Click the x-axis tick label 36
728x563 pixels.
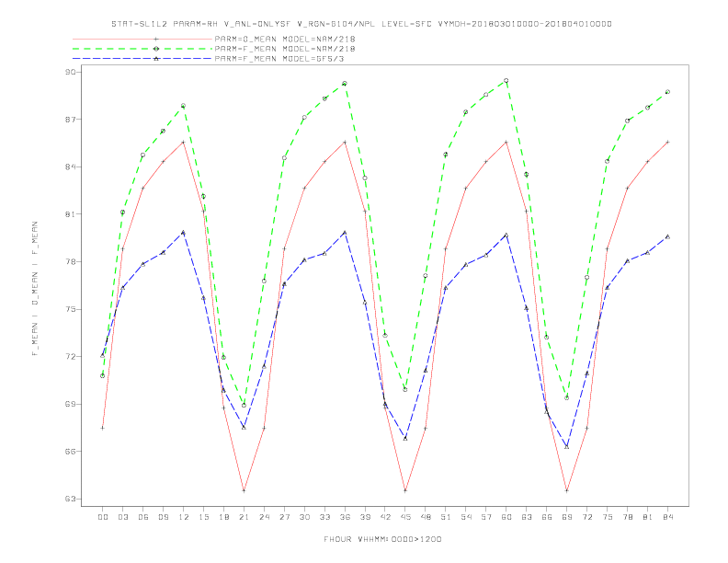(x=345, y=517)
